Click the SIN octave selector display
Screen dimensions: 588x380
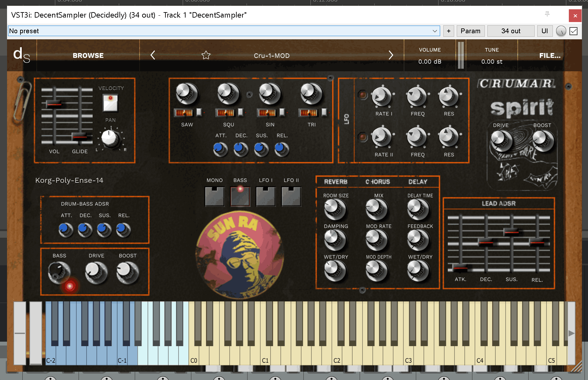(x=267, y=112)
